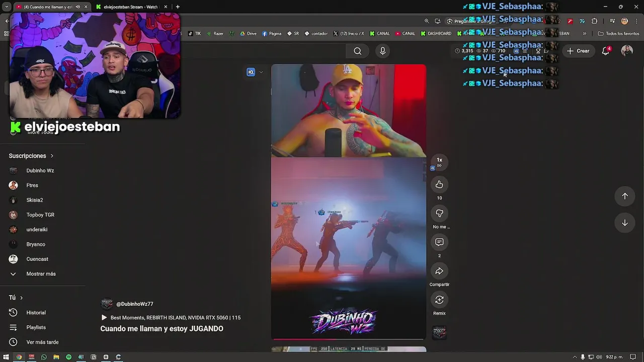Viewport: 644px width, 362px height.
Task: Open the Best Moments Rebirth Island video link
Action: (171, 318)
